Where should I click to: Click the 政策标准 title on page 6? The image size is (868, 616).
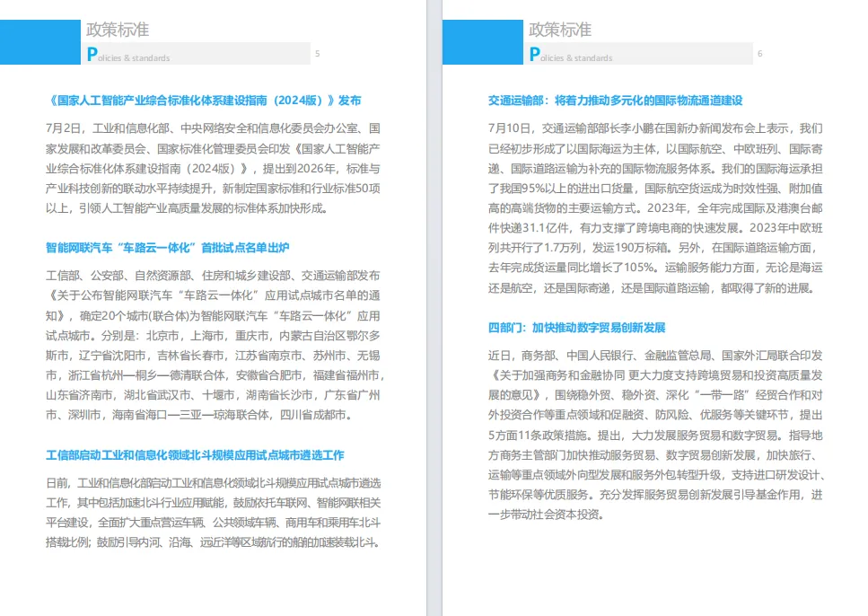(559, 30)
